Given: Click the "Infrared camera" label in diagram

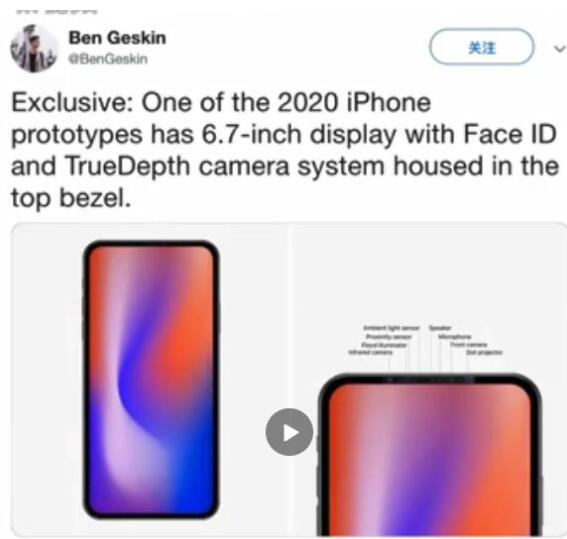Looking at the screenshot, I should point(370,352).
